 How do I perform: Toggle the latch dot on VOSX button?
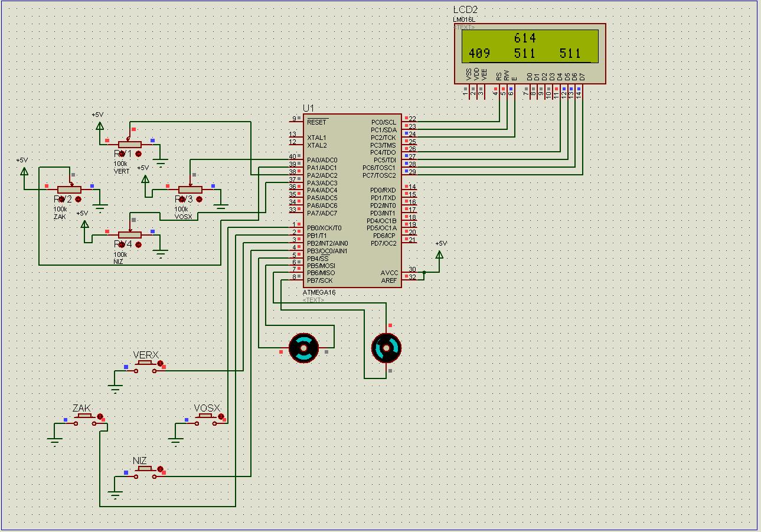coord(221,416)
